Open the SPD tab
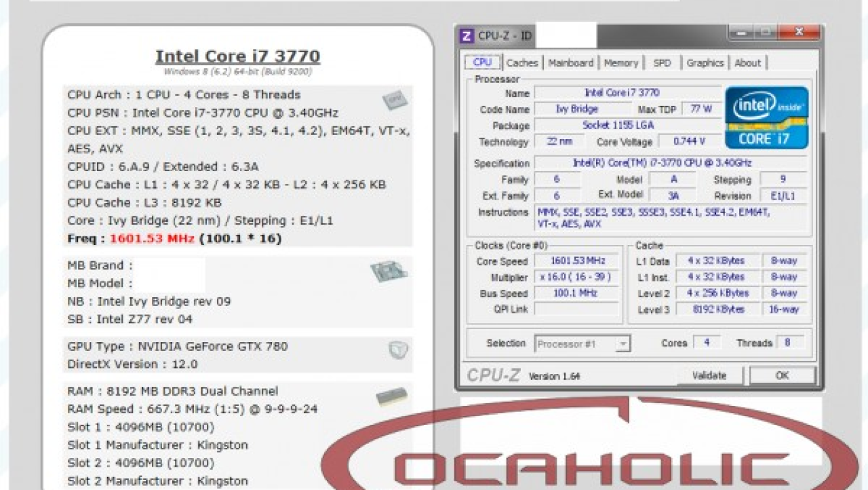Viewport: 868px width, 490px height. tap(662, 63)
